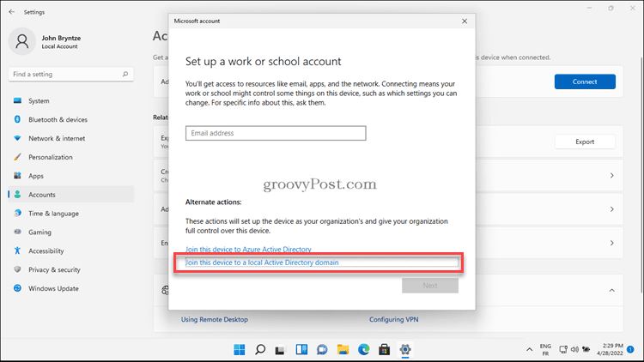
Task: Open Accessibility settings
Action: point(70,250)
